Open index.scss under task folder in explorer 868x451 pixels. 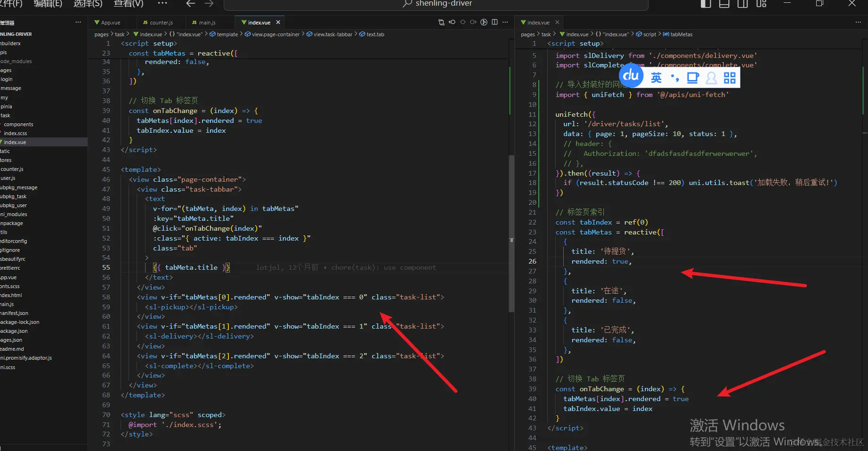pyautogui.click(x=15, y=133)
